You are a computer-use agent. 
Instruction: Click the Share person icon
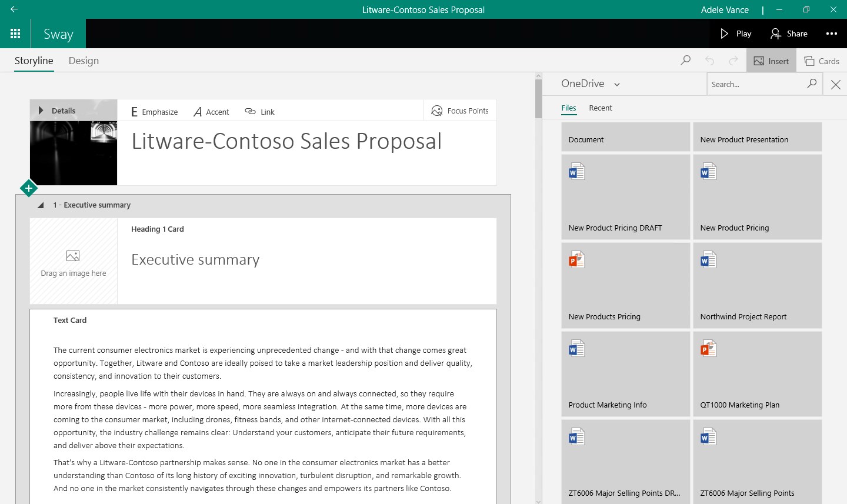pyautogui.click(x=776, y=34)
